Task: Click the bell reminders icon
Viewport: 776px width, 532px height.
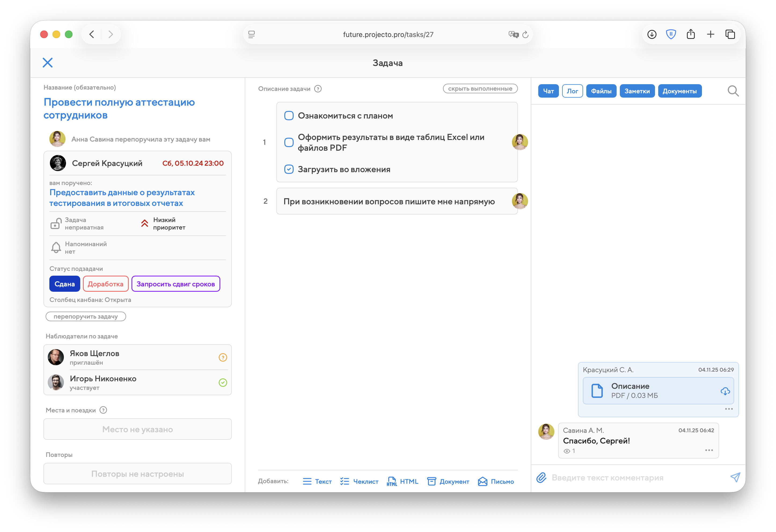Action: coord(56,248)
